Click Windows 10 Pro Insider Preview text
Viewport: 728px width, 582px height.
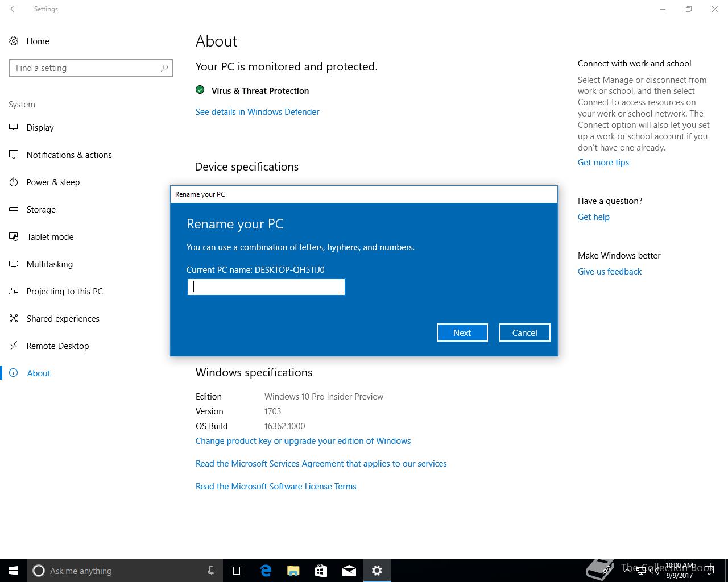click(324, 396)
